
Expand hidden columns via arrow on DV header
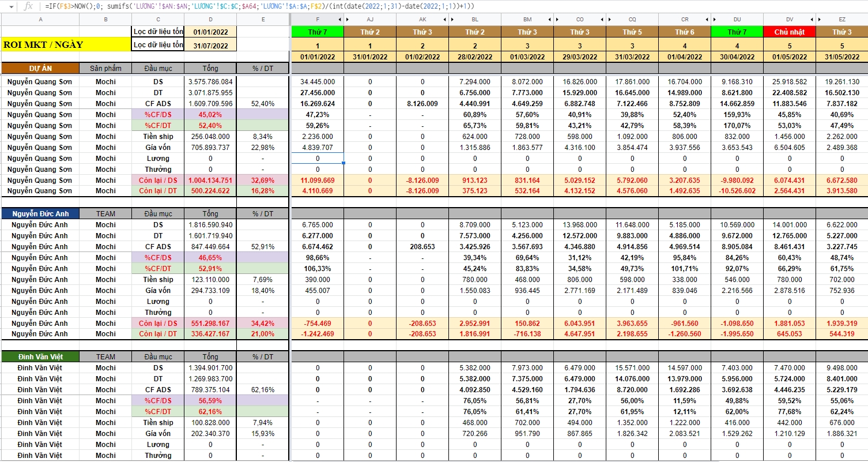(x=812, y=19)
